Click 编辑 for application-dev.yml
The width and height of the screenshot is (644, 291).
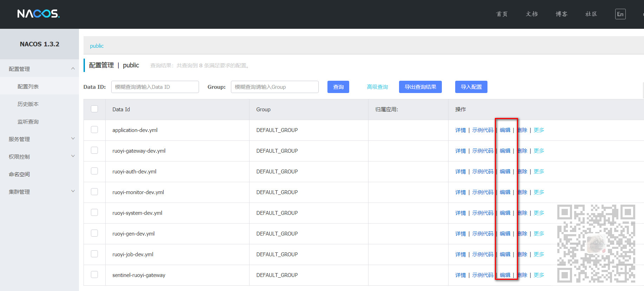[505, 130]
